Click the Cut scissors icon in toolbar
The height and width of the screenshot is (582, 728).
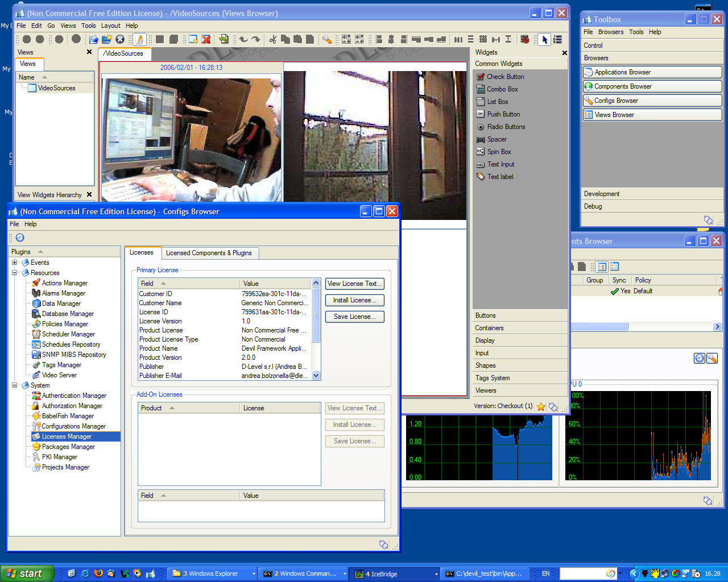click(273, 39)
